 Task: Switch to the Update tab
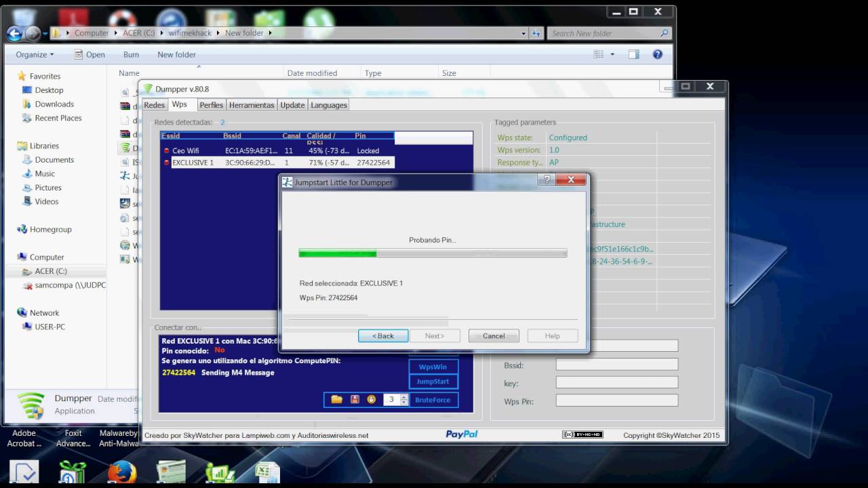pos(292,105)
